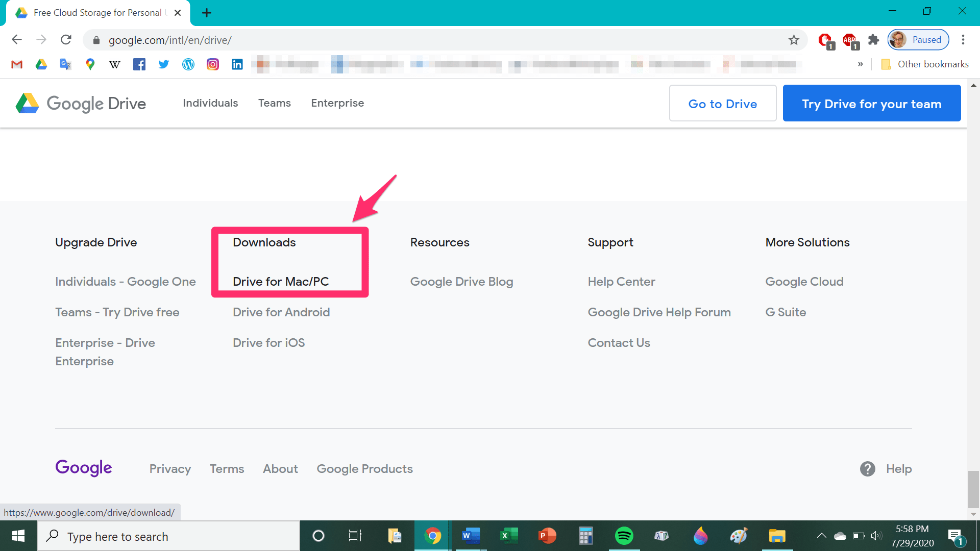Open the Other bookmarks folder
This screenshot has width=980, height=551.
tap(925, 64)
